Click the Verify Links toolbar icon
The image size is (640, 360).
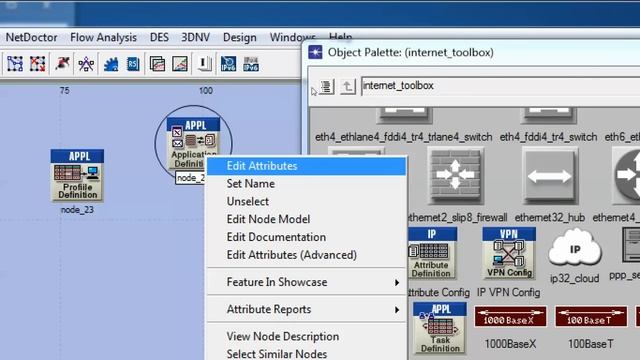pos(15,64)
